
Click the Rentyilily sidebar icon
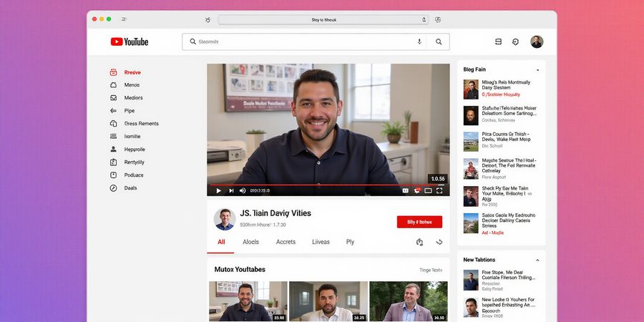pos(113,162)
